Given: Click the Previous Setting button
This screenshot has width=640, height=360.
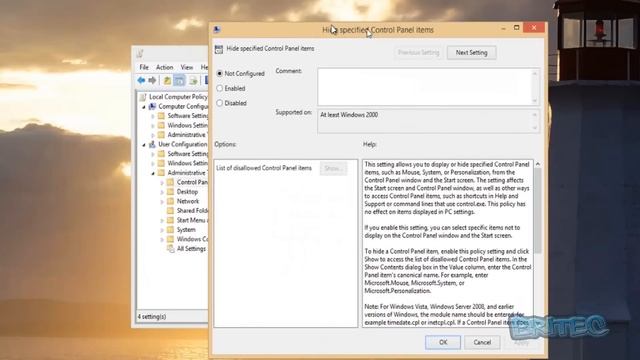Looking at the screenshot, I should pos(418,53).
